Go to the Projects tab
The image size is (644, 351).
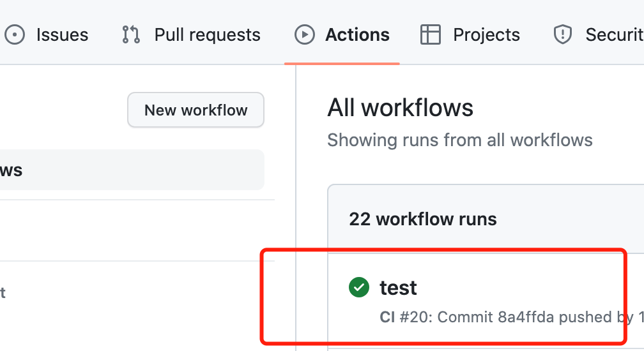(x=486, y=34)
